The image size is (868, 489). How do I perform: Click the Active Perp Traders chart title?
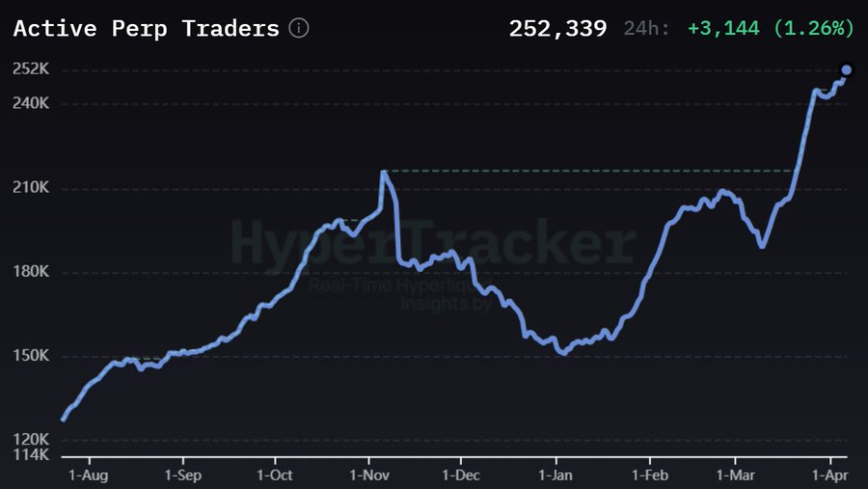146,29
